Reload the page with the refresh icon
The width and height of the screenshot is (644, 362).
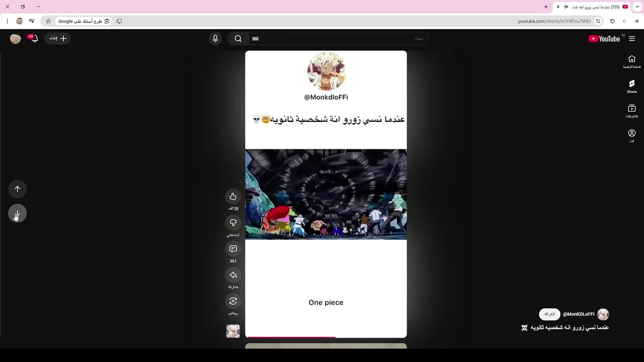[x=612, y=21]
